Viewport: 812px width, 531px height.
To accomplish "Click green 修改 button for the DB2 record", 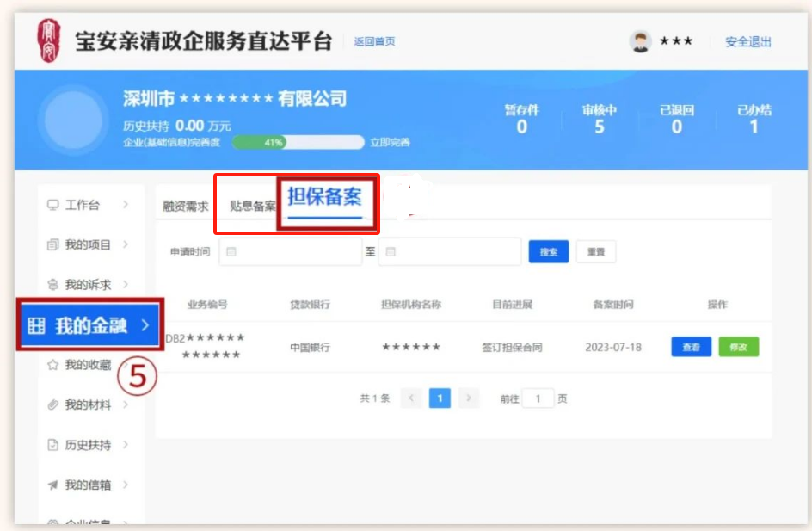I will click(x=739, y=347).
